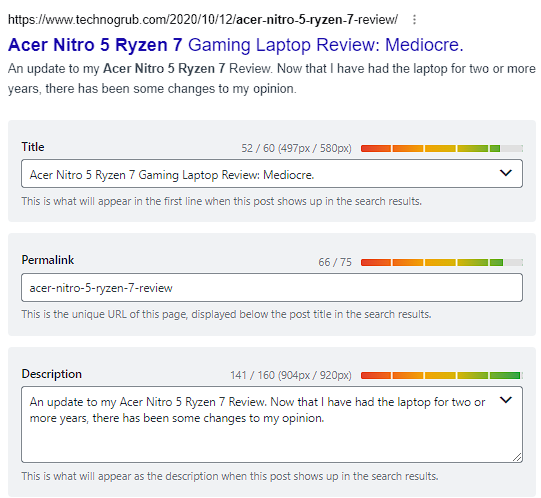Click the hint 'This is the unique URL of this page'
Image resolution: width=541 pixels, height=498 pixels.
click(226, 314)
